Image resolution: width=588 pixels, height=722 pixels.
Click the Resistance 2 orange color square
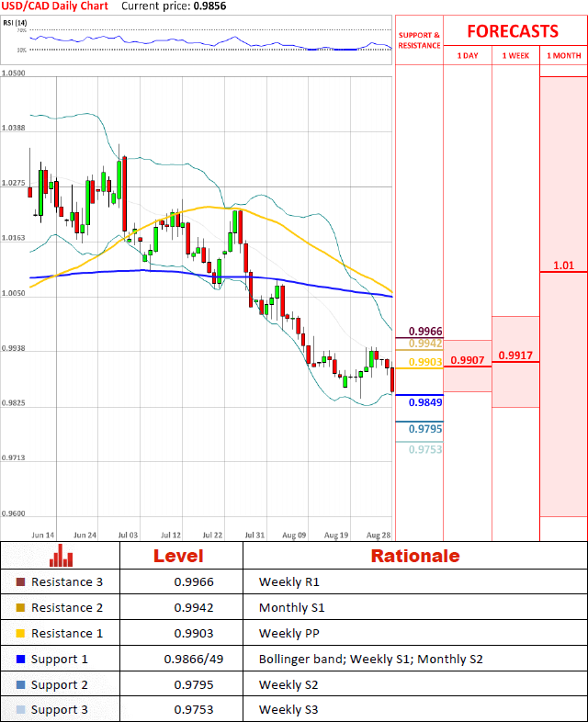tap(21, 608)
